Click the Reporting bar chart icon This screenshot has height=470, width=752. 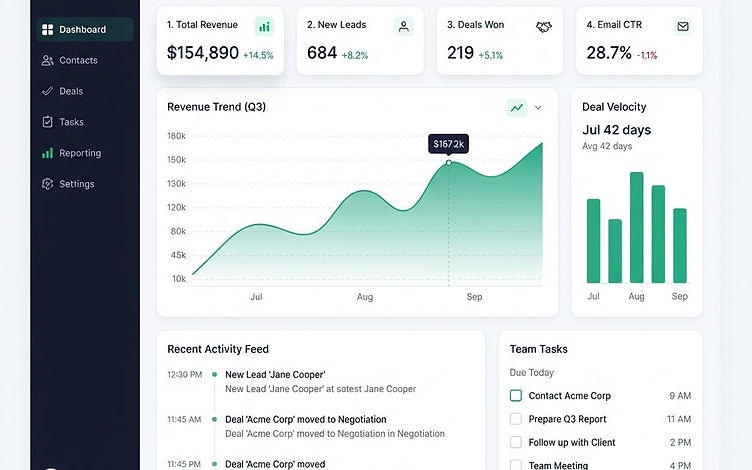47,153
